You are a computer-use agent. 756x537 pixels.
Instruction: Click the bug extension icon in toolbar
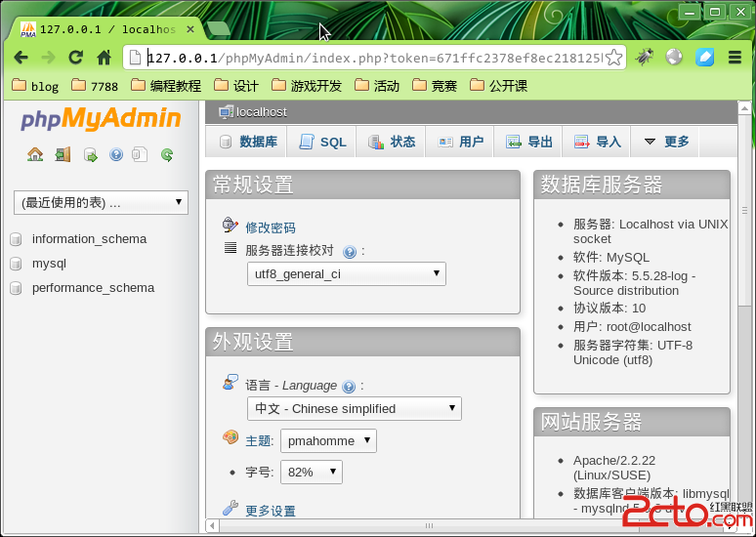point(644,58)
